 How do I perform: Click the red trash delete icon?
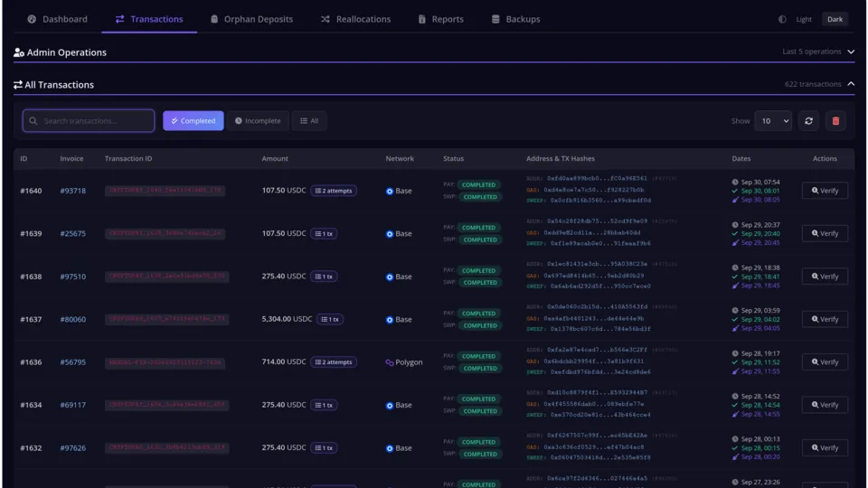(835, 120)
